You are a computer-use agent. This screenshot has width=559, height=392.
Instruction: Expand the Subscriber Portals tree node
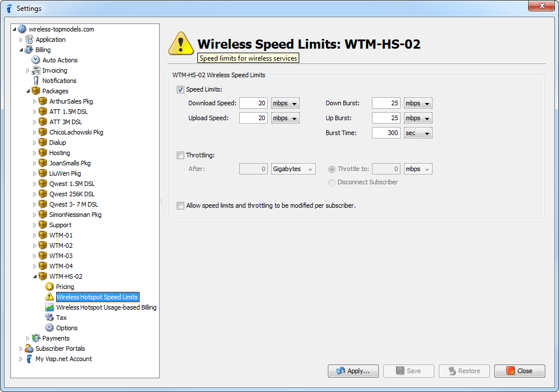click(x=21, y=349)
